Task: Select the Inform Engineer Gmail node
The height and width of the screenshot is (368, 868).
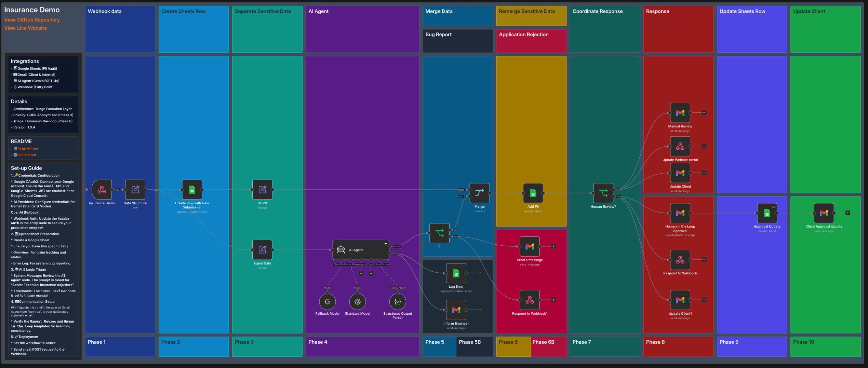Action: click(456, 310)
